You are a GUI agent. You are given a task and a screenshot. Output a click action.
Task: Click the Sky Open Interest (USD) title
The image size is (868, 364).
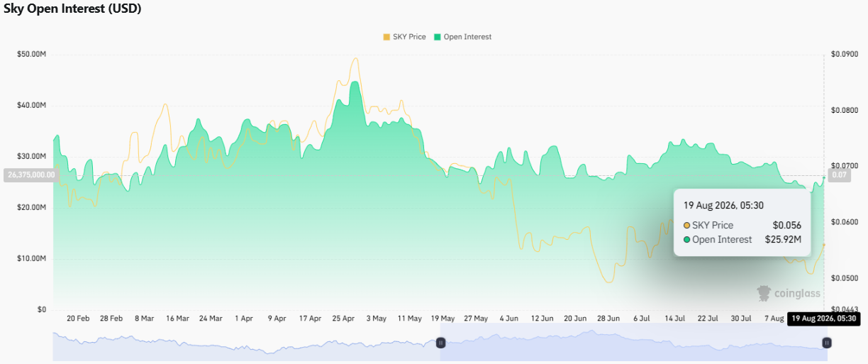point(72,9)
